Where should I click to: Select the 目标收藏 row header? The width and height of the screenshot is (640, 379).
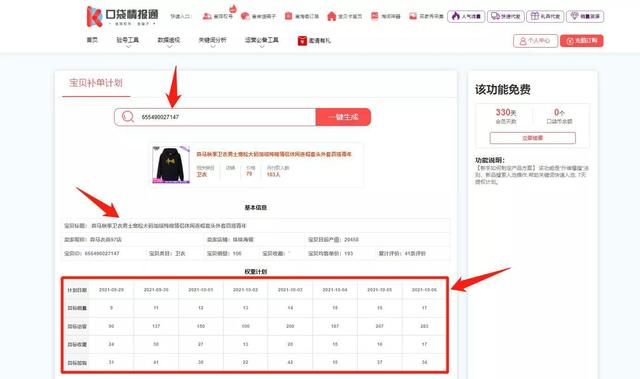tap(77, 344)
